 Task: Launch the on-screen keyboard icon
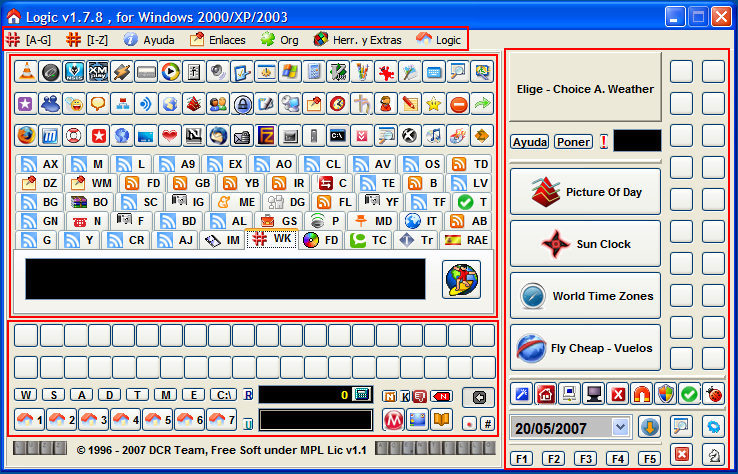point(434,72)
